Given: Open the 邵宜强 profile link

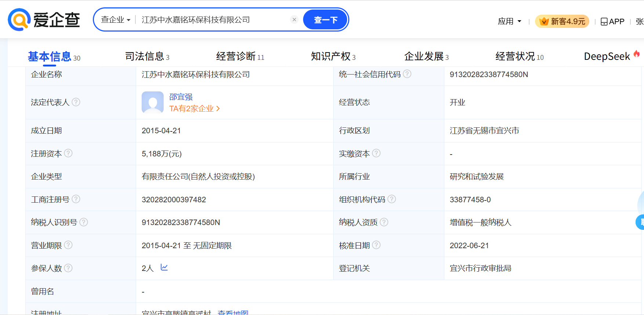Looking at the screenshot, I should (181, 97).
